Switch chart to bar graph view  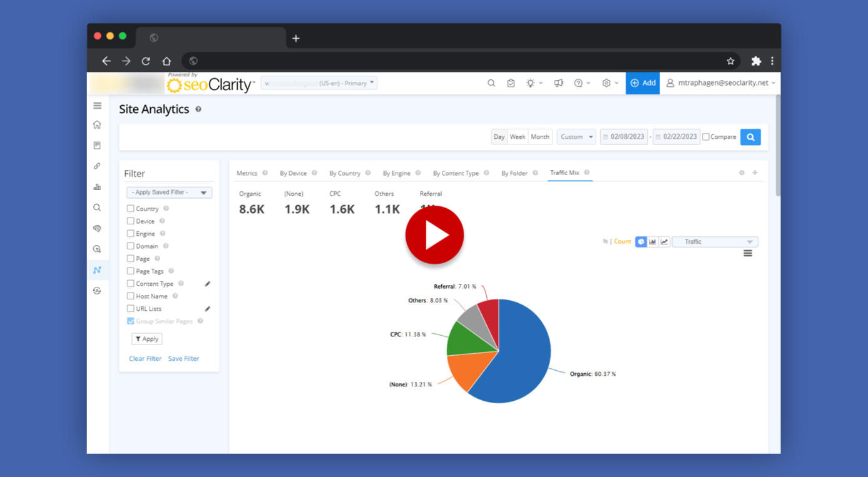click(x=653, y=241)
